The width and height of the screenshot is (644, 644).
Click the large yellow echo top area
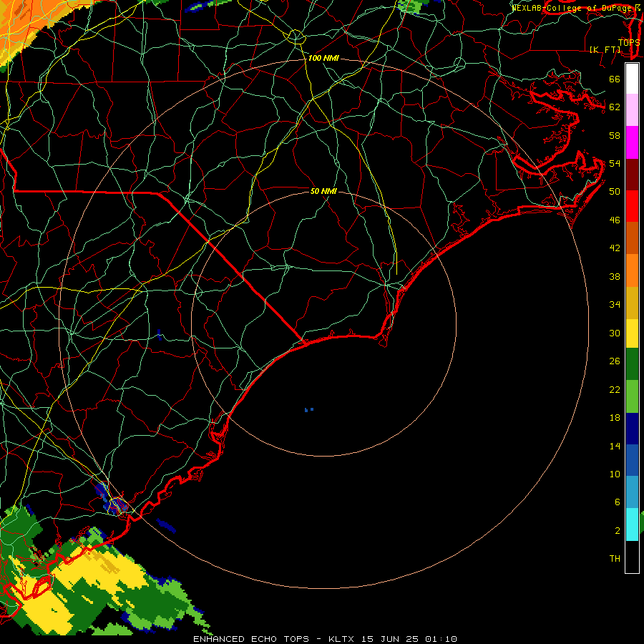pos(102,571)
